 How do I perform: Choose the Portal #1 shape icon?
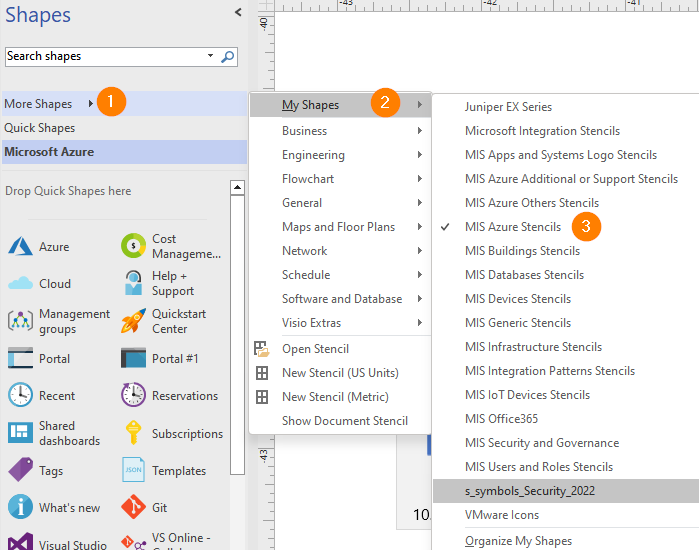coord(133,358)
